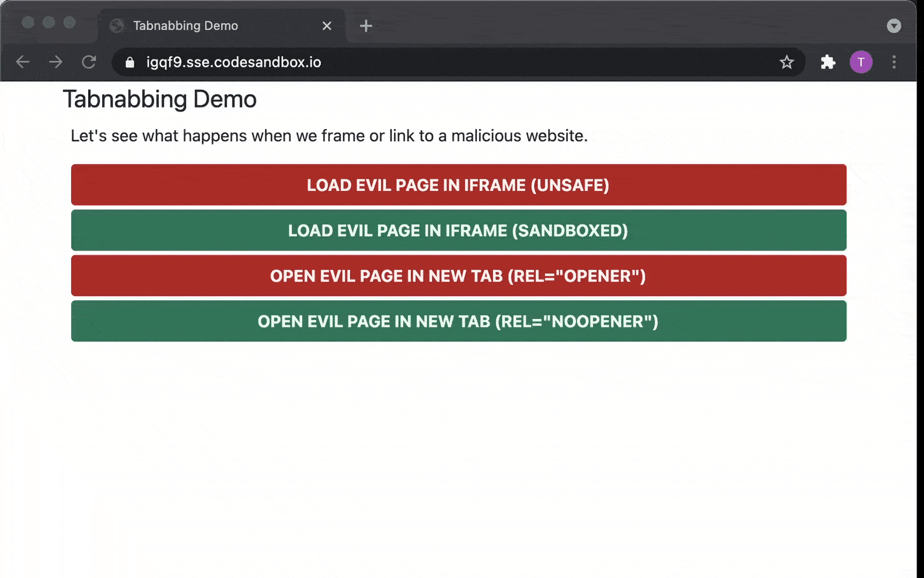Screen dimensions: 924x578
Task: Click the forward navigation arrow
Action: (x=56, y=62)
